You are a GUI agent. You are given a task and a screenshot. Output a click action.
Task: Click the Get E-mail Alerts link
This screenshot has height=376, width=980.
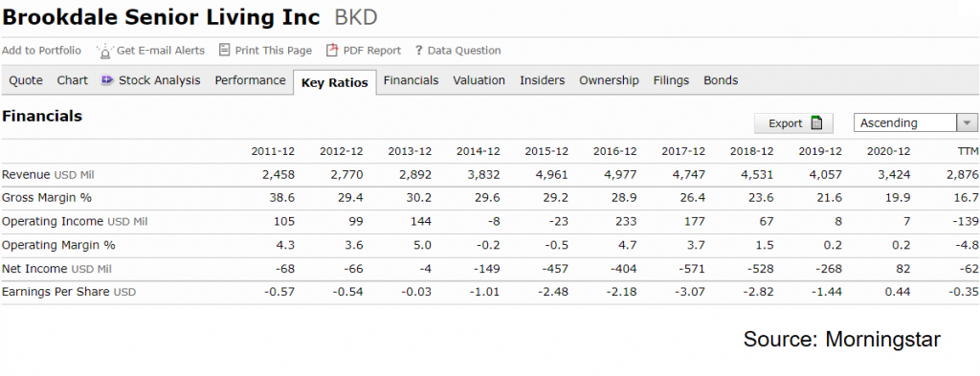click(150, 51)
